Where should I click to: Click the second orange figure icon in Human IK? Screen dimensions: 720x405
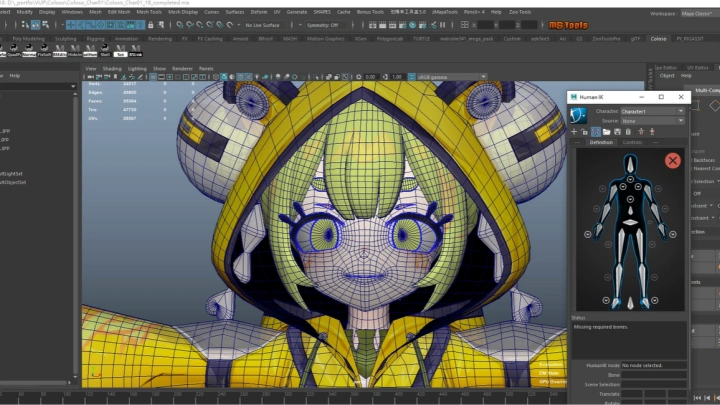click(x=652, y=132)
